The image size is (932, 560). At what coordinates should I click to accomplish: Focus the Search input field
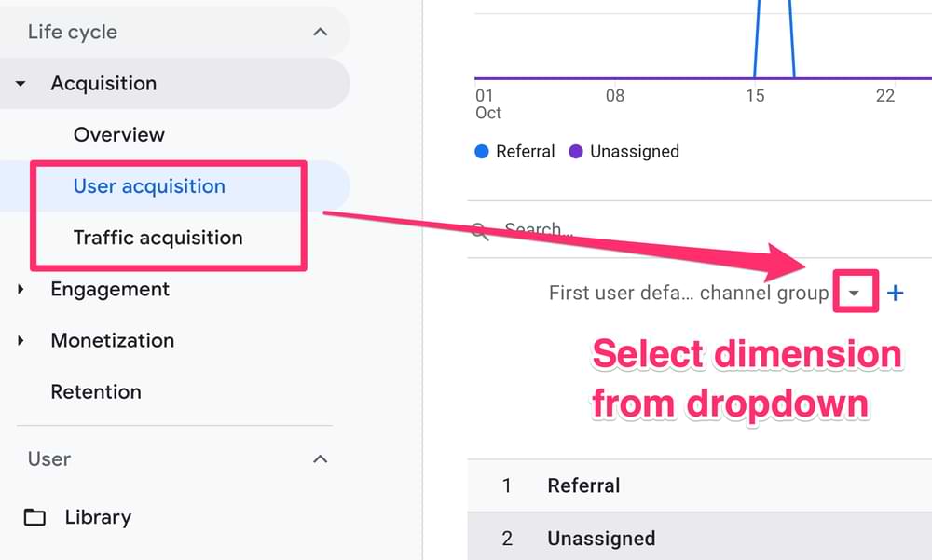point(702,229)
